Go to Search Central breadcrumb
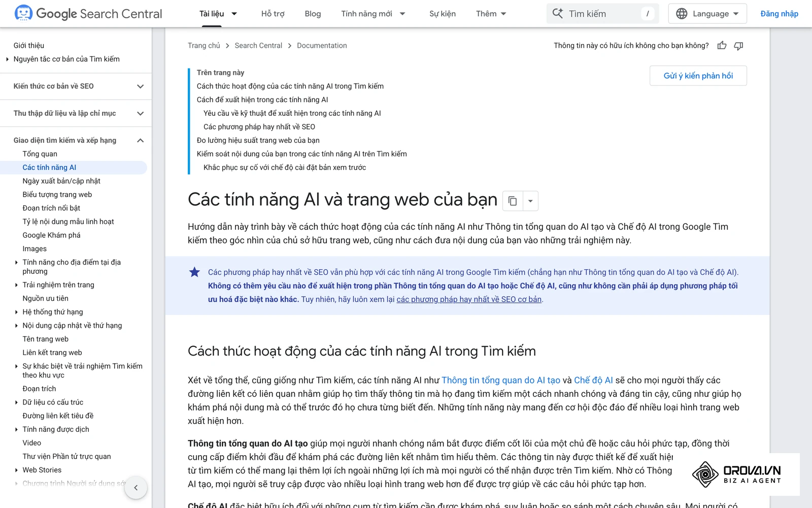The image size is (812, 508). (258, 46)
